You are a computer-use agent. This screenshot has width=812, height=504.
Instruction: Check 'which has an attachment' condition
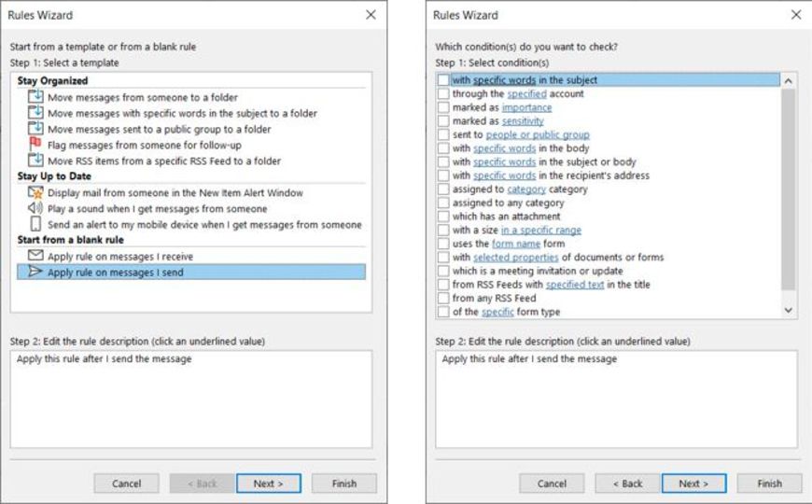click(443, 216)
